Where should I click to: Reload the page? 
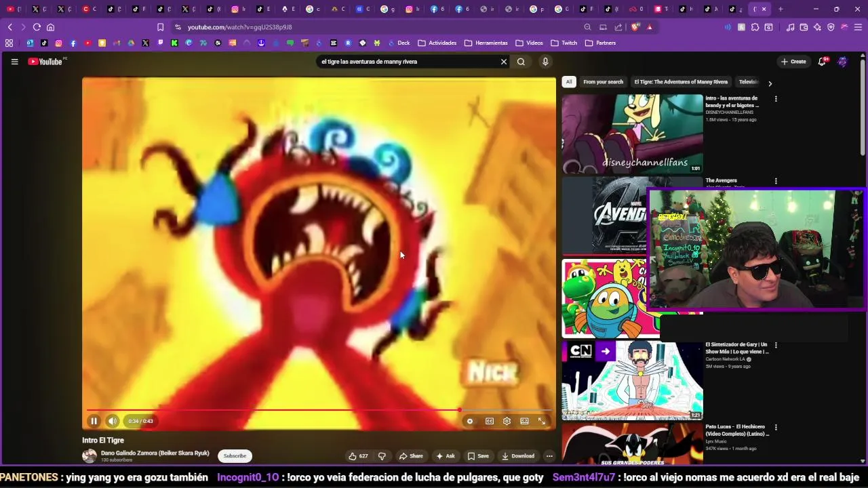37,27
